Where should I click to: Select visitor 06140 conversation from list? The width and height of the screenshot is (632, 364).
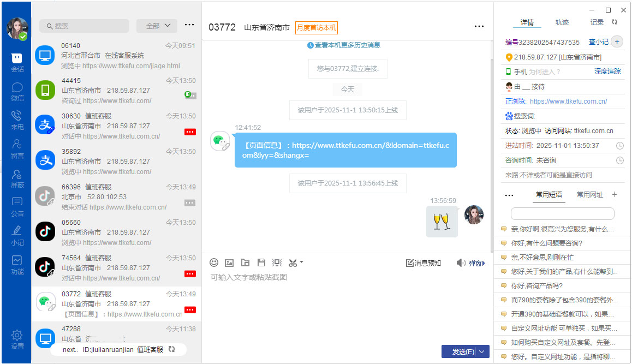tap(116, 56)
